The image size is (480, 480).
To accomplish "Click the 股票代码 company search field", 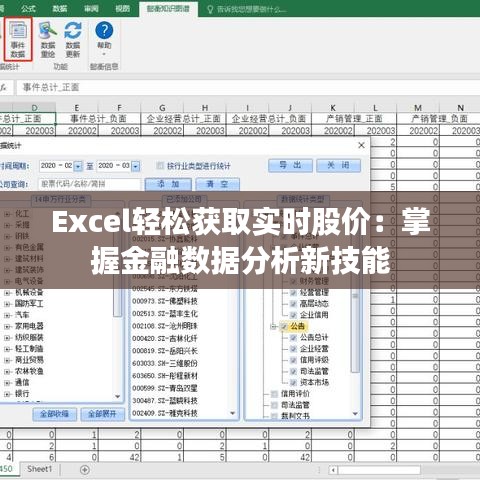I will [x=90, y=184].
